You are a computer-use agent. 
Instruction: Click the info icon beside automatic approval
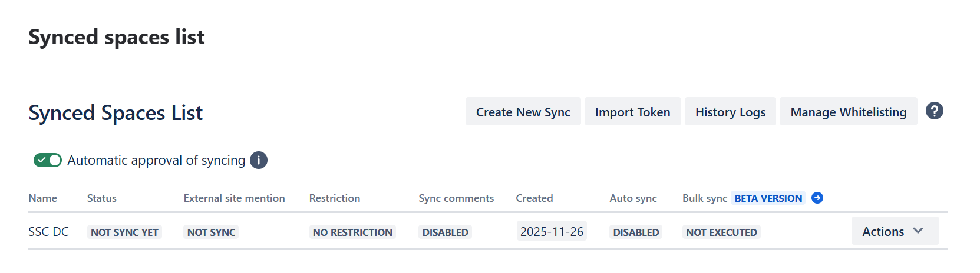click(259, 160)
